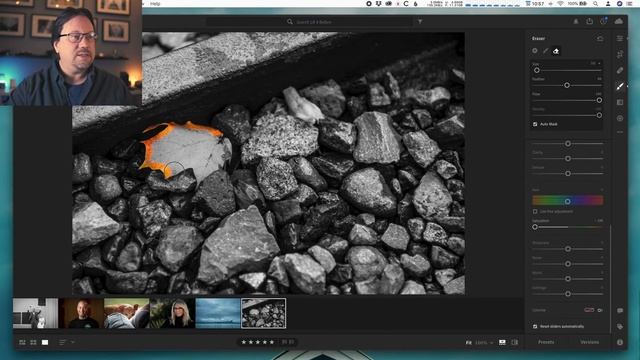Toggle the filmstrip display icon
640x360 pixels.
pos(502,342)
